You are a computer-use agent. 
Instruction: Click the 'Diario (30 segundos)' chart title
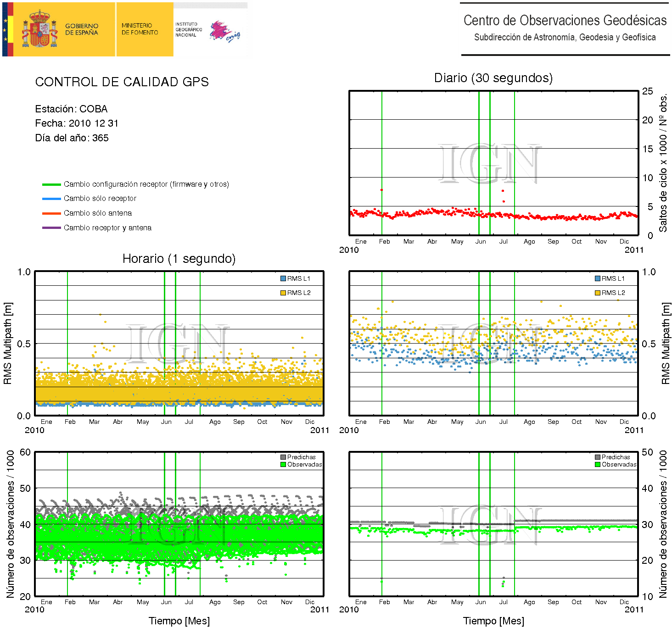click(x=493, y=78)
